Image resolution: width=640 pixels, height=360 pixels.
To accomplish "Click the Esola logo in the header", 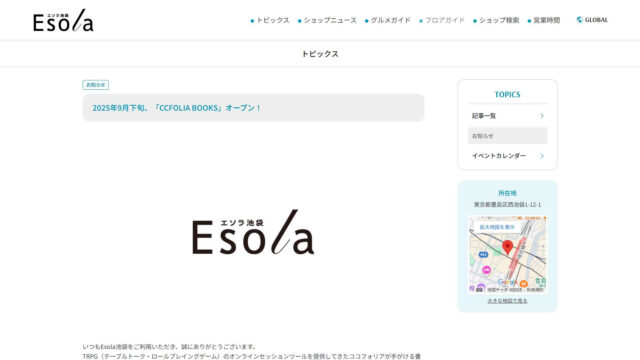I will pos(63,20).
